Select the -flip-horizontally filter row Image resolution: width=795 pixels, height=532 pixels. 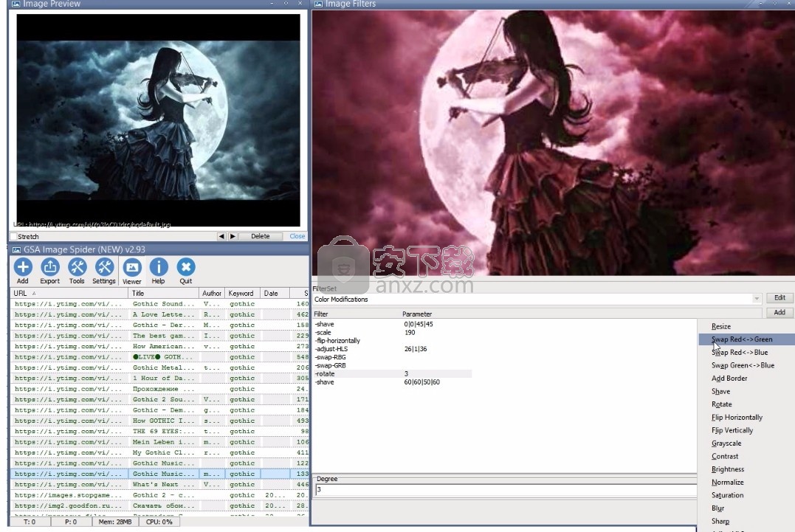point(393,340)
